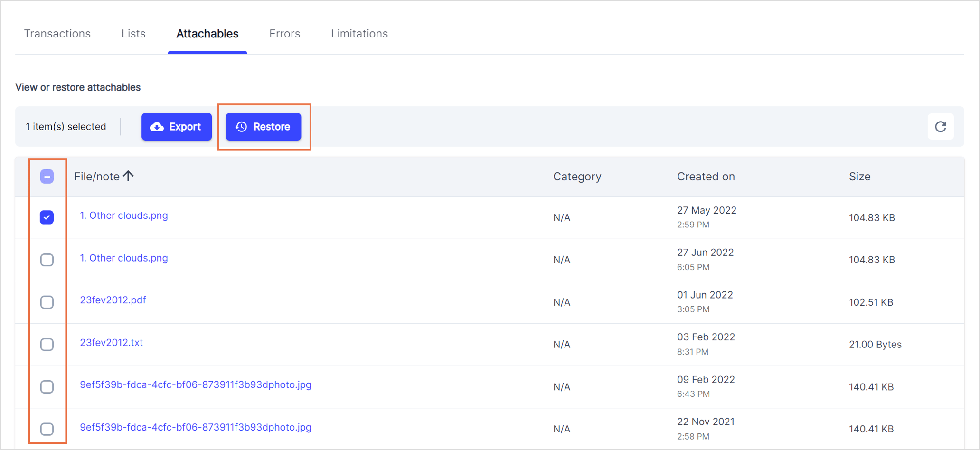Click the File/note column header to change sorting

(x=96, y=176)
